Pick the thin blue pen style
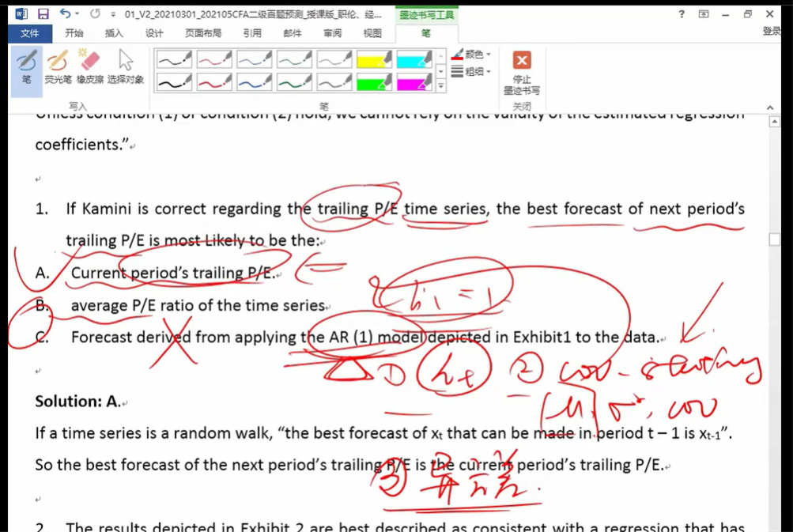This screenshot has height=532, width=793. [254, 59]
